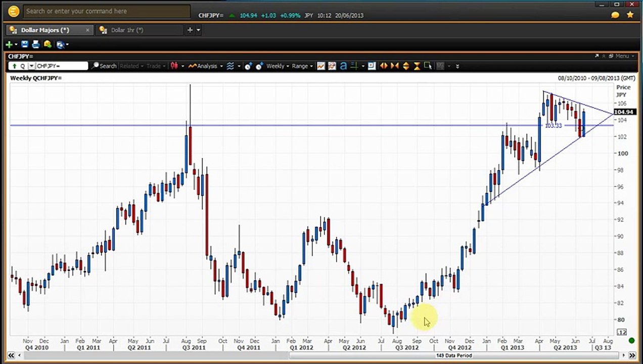
Task: Click the 104.94 current price tag
Action: pos(624,112)
